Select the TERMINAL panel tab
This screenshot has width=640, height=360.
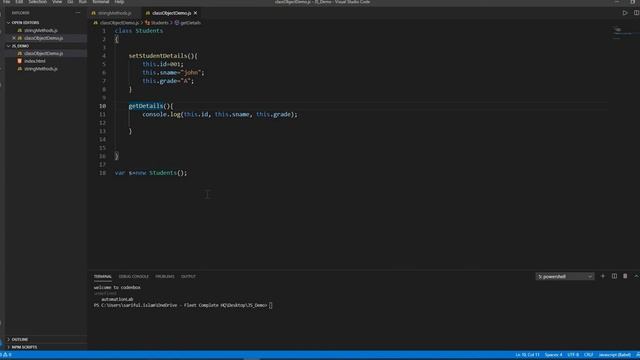[x=102, y=276]
